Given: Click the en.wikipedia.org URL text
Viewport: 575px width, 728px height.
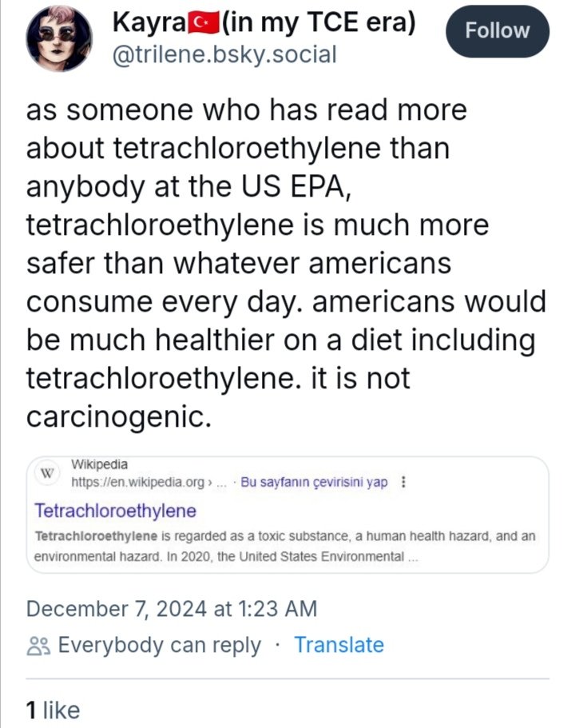Looking at the screenshot, I should point(137,483).
